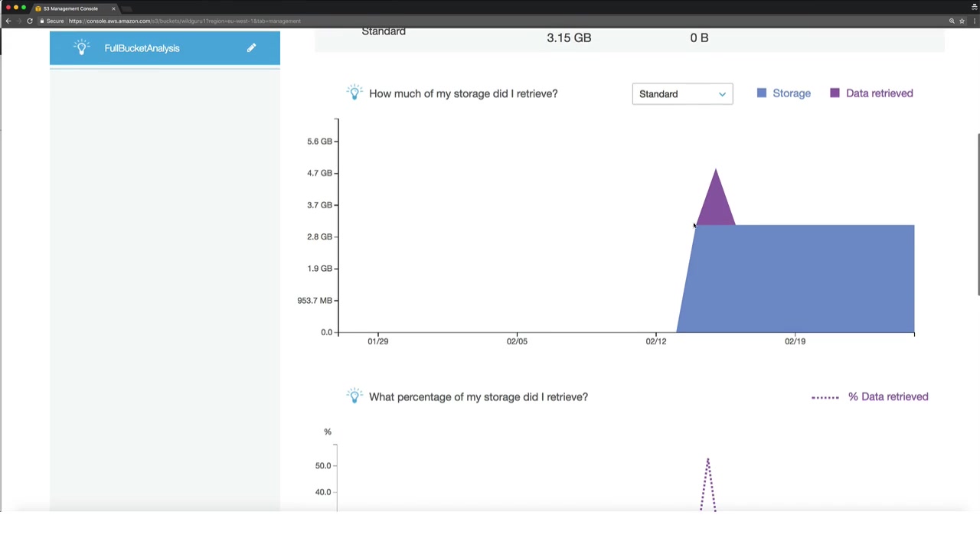
Task: Open Chrome's three-dot menu
Action: 974,21
